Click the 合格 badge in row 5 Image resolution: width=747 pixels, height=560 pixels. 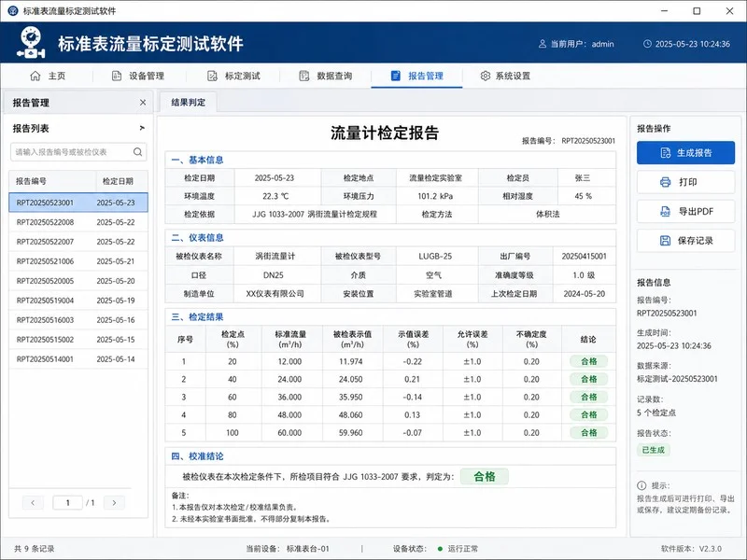[x=589, y=432]
